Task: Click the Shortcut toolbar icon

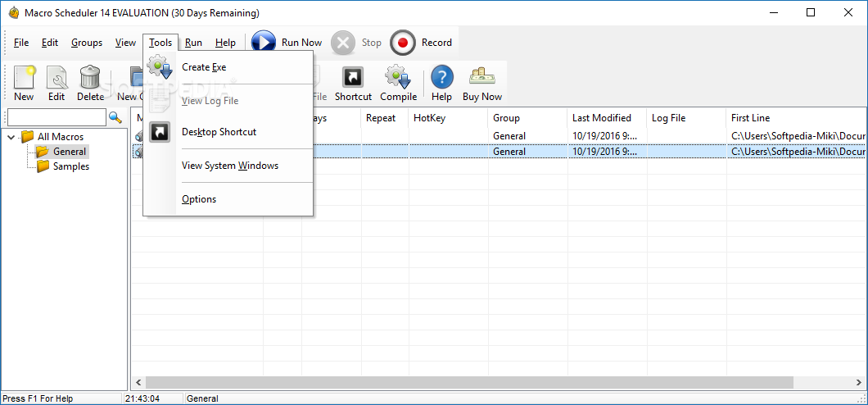Action: tap(353, 78)
